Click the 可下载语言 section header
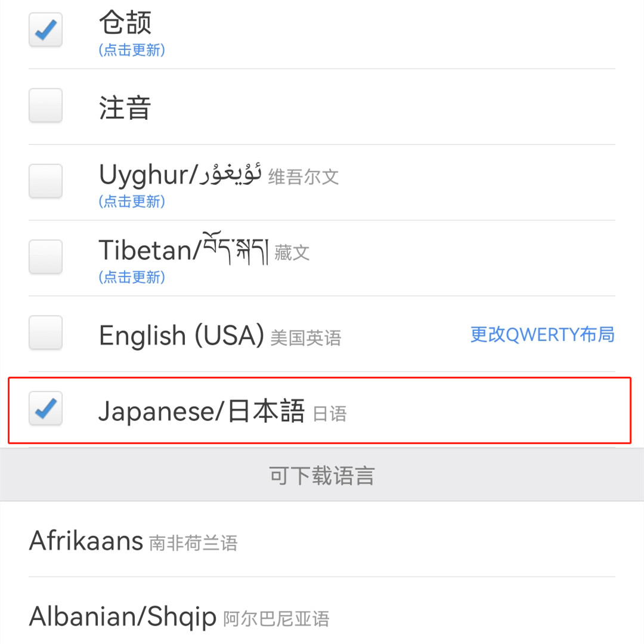 [322, 475]
